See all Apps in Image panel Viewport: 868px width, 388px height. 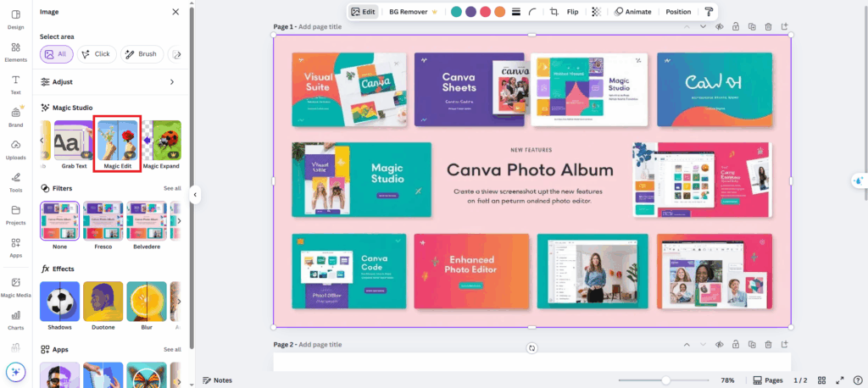[x=172, y=350]
